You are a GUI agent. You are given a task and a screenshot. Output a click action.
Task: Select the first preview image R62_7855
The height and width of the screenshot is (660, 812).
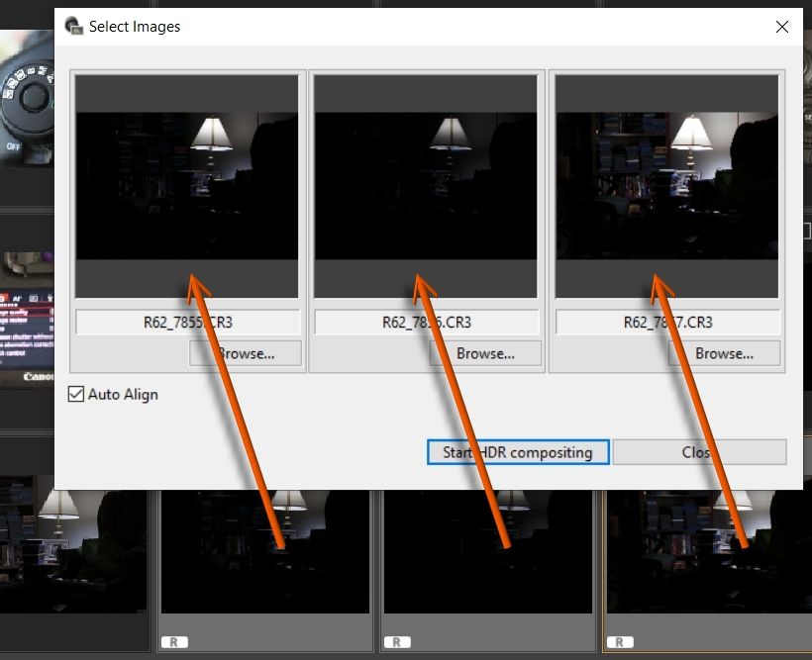187,186
